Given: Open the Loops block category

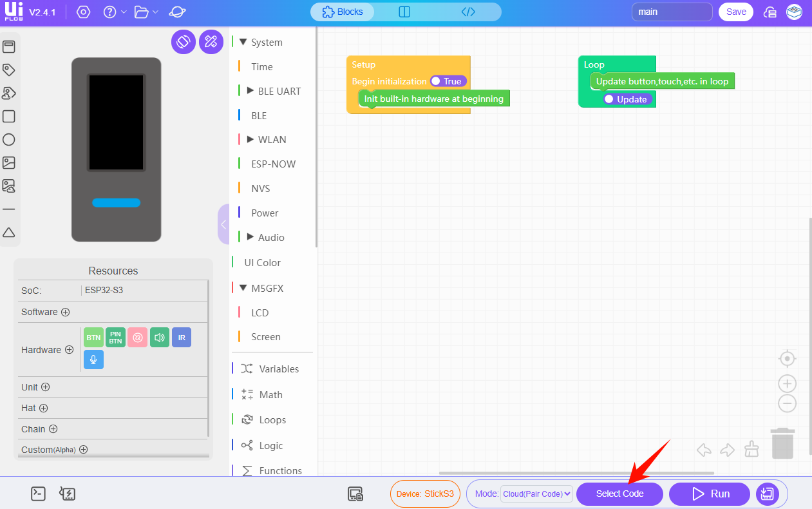Looking at the screenshot, I should coord(272,420).
